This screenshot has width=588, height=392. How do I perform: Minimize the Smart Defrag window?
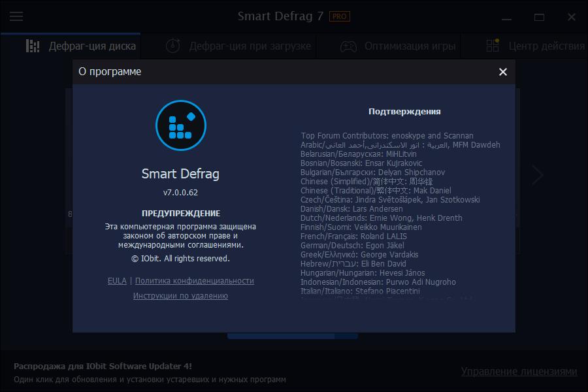click(506, 18)
